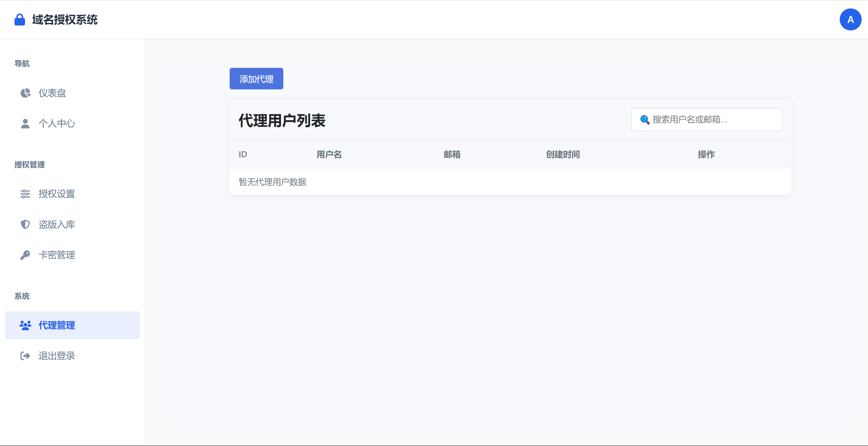Image resolution: width=868 pixels, height=446 pixels.
Task: Click the 个人中心 person icon
Action: [25, 123]
